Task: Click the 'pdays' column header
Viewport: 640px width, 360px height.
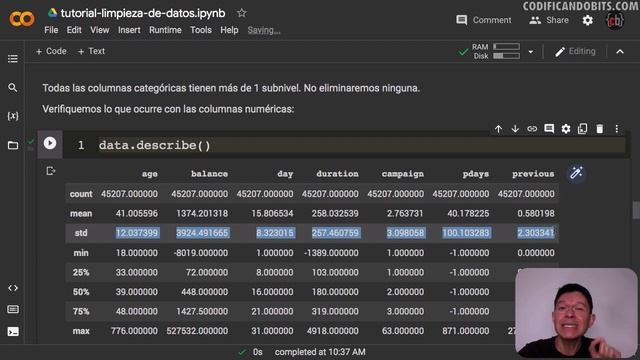Action: 476,174
